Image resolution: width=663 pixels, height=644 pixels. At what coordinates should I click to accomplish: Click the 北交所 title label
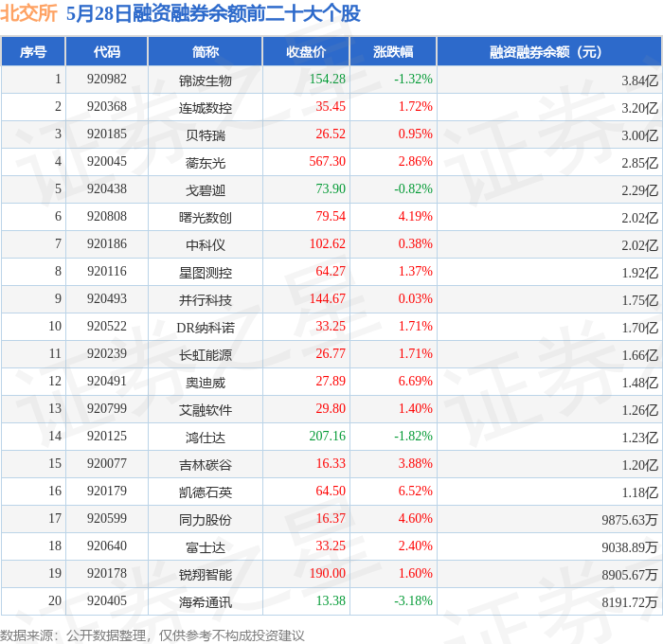coord(28,12)
